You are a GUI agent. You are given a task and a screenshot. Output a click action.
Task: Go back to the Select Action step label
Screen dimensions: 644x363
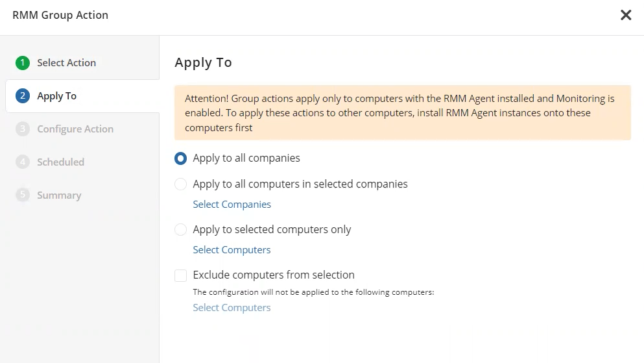click(x=66, y=63)
